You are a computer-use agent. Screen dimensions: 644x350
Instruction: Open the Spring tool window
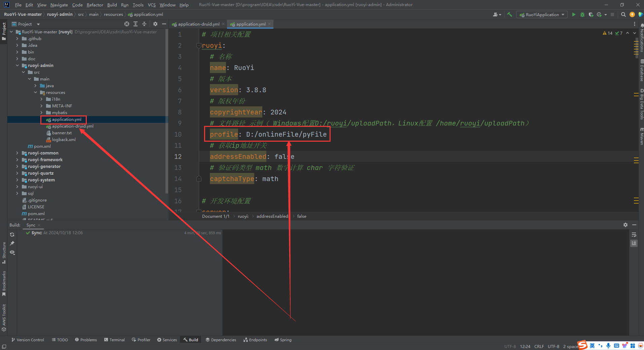click(283, 340)
